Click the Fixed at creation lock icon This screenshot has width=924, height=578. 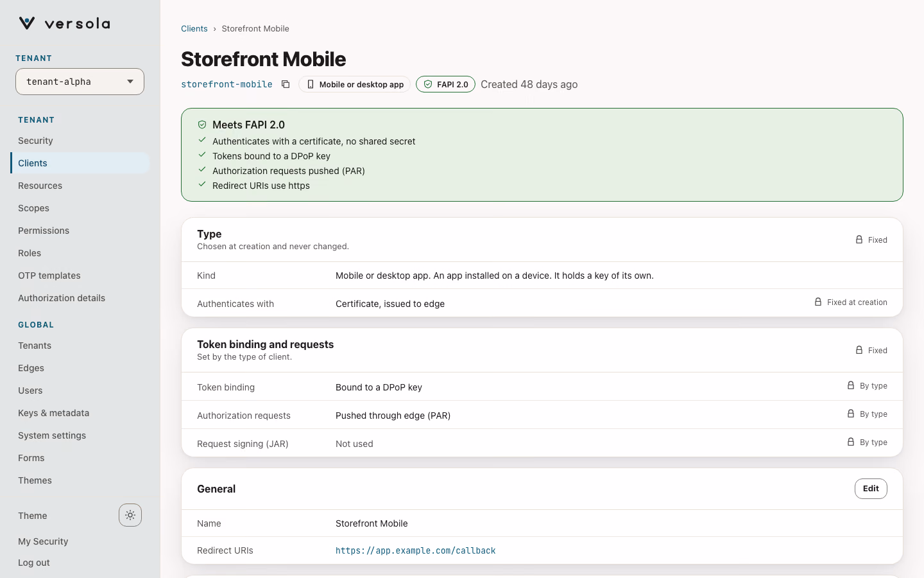[x=818, y=302]
